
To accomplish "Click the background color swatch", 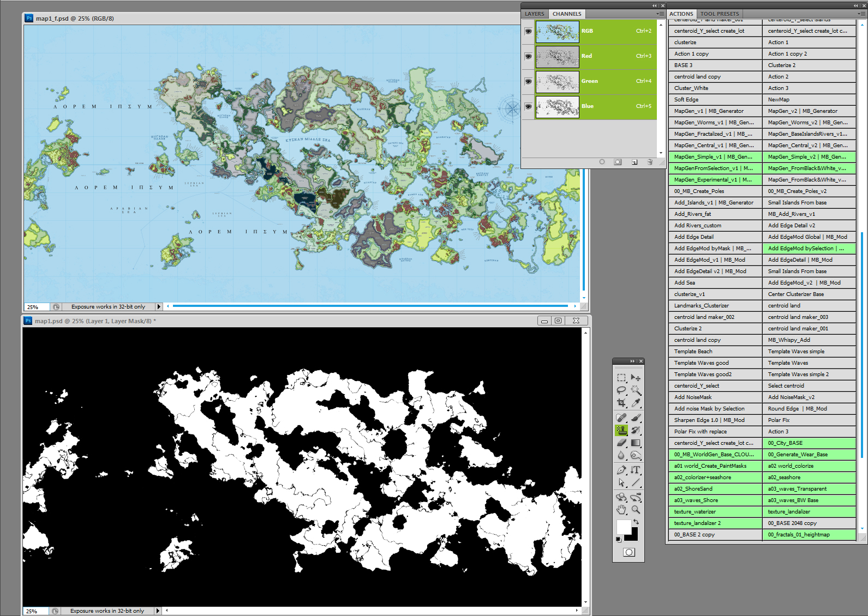I will pyautogui.click(x=633, y=536).
